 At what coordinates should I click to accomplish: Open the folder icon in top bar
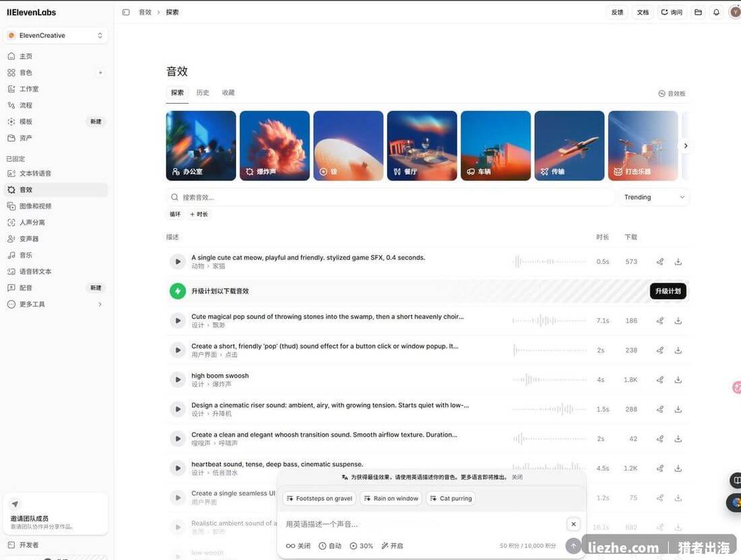click(x=698, y=12)
